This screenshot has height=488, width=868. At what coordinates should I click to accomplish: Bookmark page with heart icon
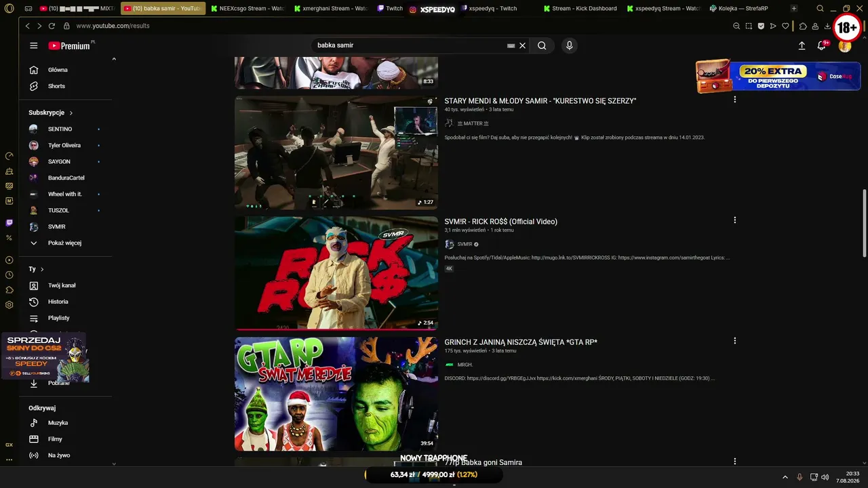[x=785, y=26]
